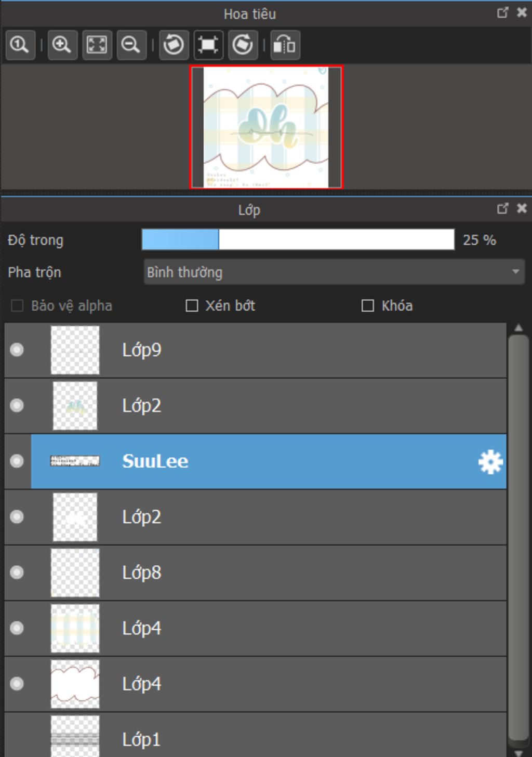Viewport: 532px width, 757px height.
Task: Undock the Hoa tiêu navigator panel
Action: 502,12
